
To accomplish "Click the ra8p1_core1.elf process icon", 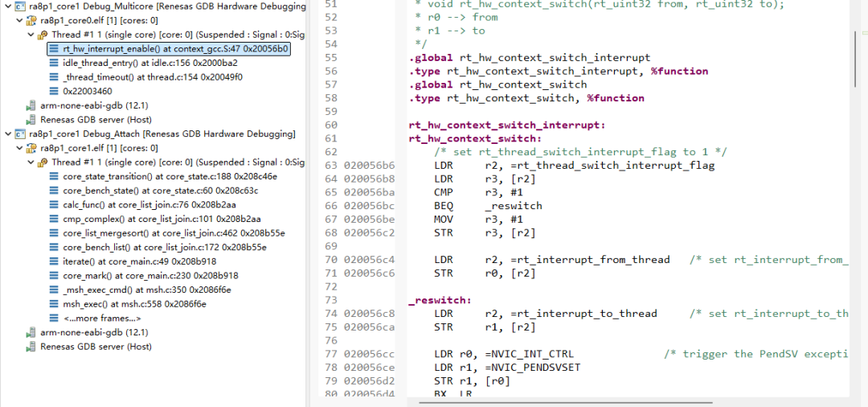I will click(x=31, y=149).
